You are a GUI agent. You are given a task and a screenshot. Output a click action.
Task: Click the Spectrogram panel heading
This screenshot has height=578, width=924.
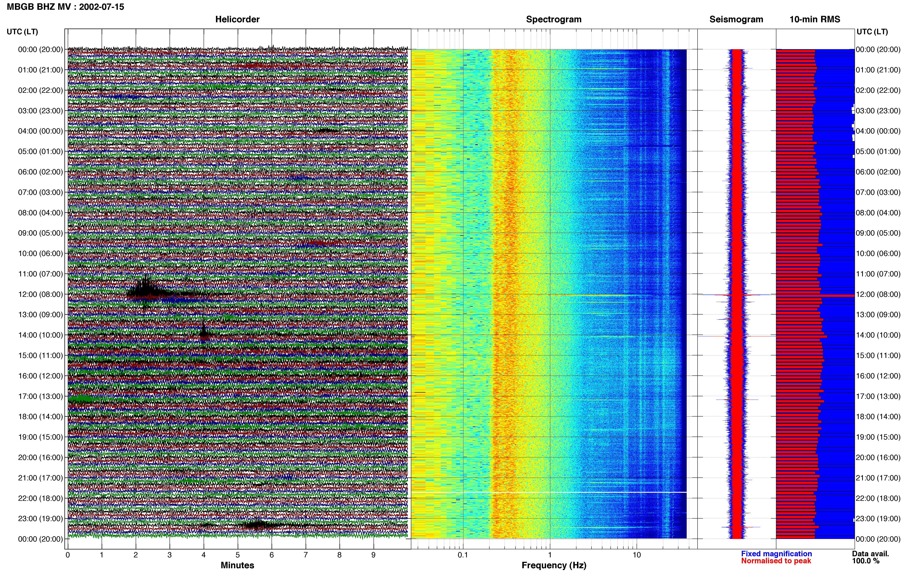click(x=554, y=20)
